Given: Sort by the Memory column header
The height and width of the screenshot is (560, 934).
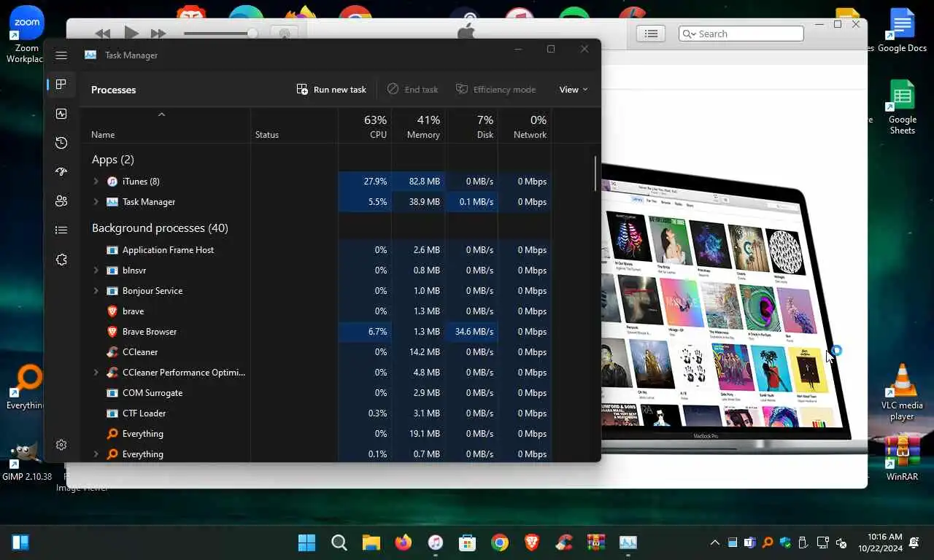Looking at the screenshot, I should (x=418, y=126).
